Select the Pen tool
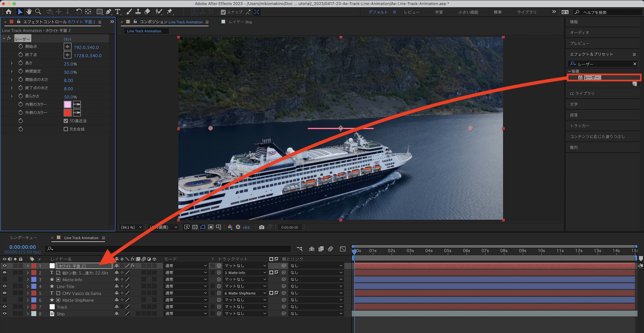This screenshot has width=644, height=333. (x=109, y=12)
